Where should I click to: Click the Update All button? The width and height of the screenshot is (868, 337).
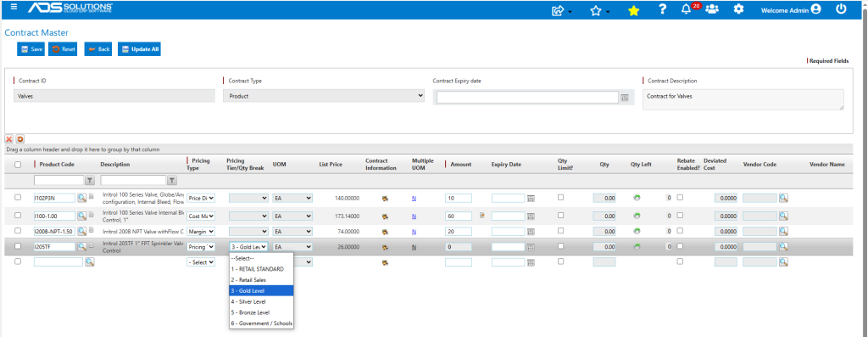[x=139, y=49]
